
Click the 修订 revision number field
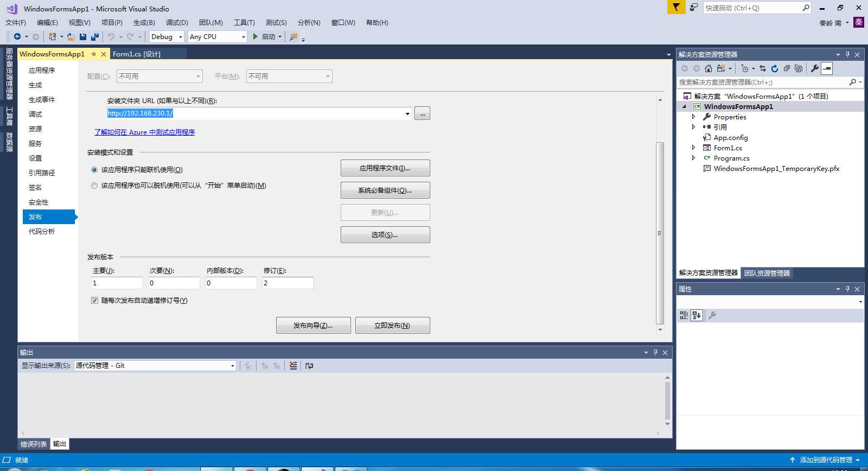288,283
